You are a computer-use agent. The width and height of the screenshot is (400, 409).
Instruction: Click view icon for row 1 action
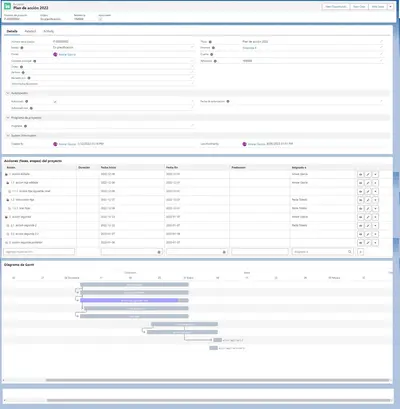click(x=360, y=174)
